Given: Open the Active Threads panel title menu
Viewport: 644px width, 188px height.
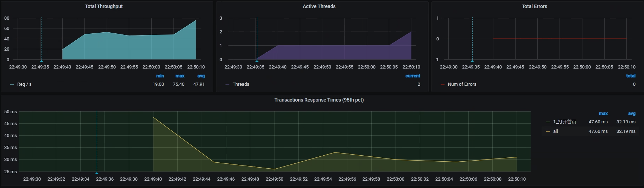Looking at the screenshot, I should coord(319,6).
